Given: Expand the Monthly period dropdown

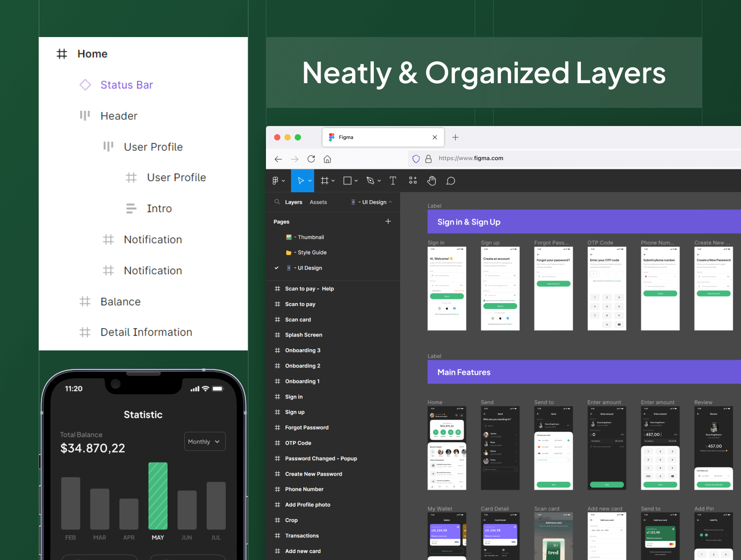Looking at the screenshot, I should click(205, 441).
